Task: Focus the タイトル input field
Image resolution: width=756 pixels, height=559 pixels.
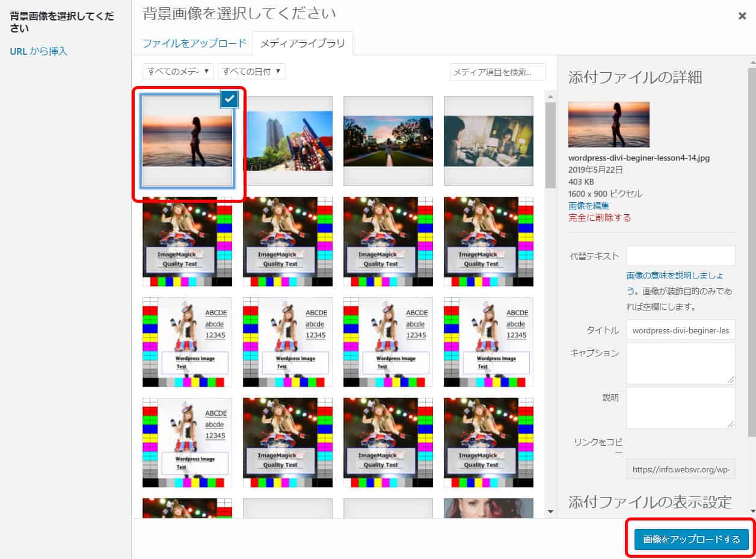Action: tap(681, 330)
